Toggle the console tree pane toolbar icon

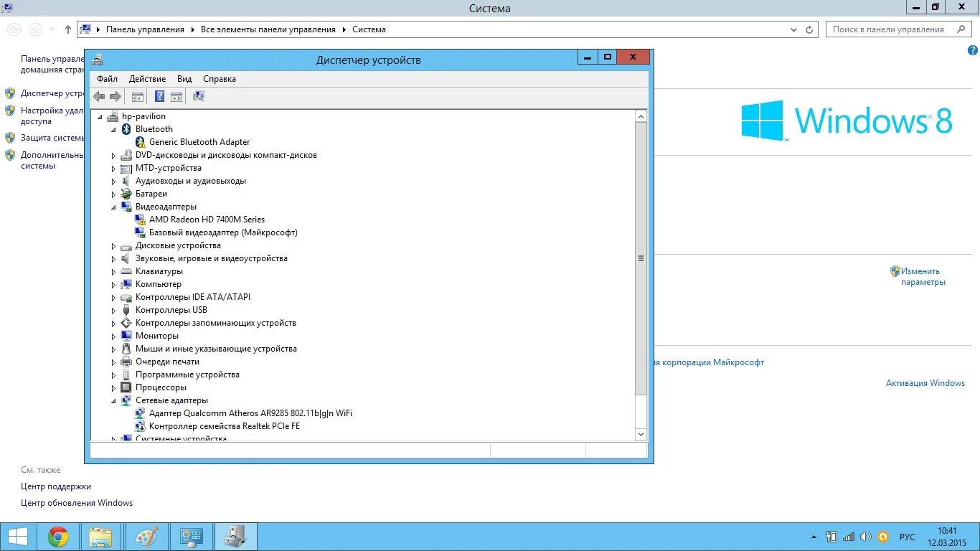pyautogui.click(x=138, y=96)
